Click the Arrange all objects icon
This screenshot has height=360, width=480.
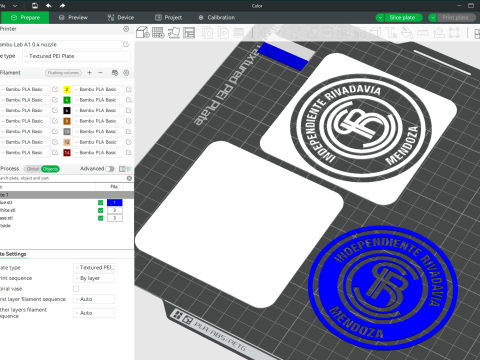point(189,32)
